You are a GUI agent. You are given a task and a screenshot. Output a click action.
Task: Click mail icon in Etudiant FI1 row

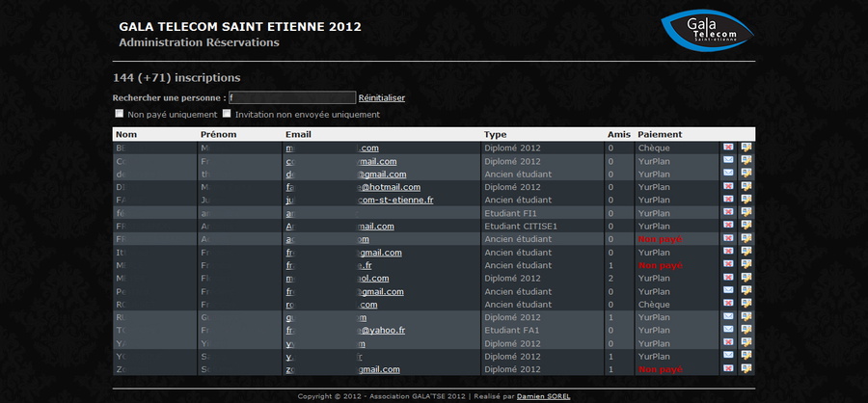(x=728, y=212)
